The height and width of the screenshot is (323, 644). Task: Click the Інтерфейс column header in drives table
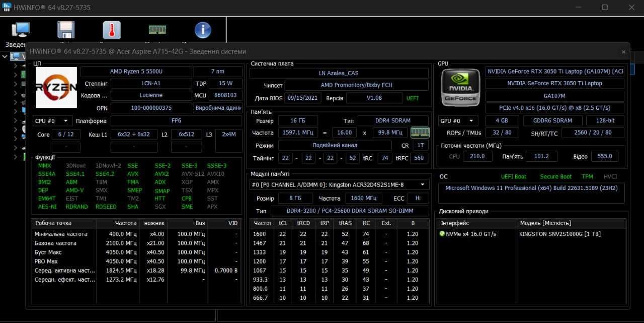pyautogui.click(x=476, y=223)
